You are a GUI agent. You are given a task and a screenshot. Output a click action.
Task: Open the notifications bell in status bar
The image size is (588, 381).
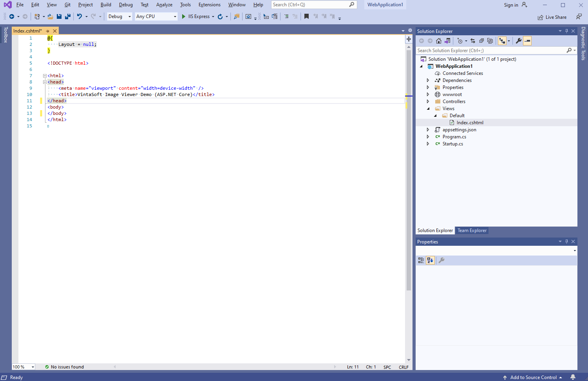pos(573,377)
